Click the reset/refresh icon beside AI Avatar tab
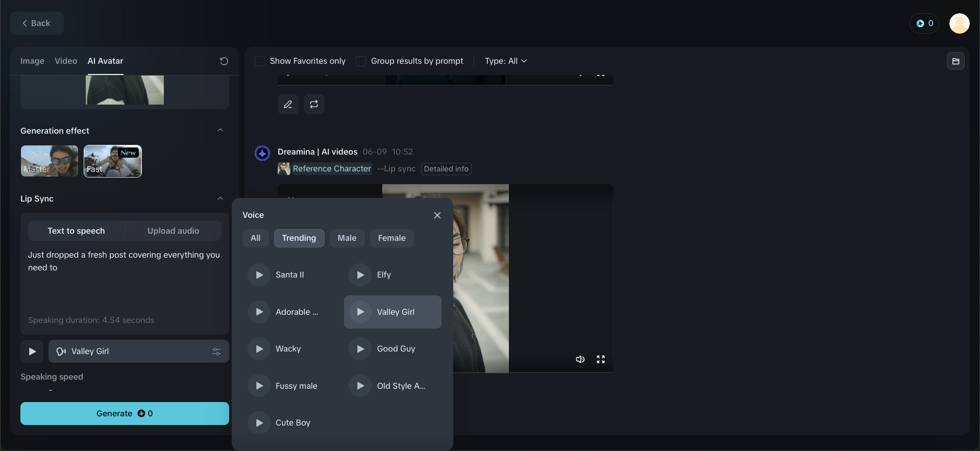Image resolution: width=980 pixels, height=451 pixels. (224, 61)
